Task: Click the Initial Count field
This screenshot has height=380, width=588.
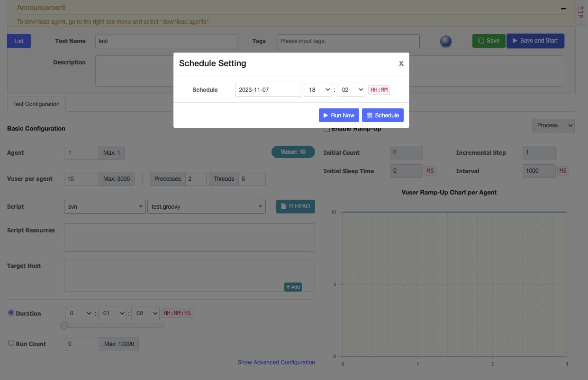Action: [x=406, y=153]
